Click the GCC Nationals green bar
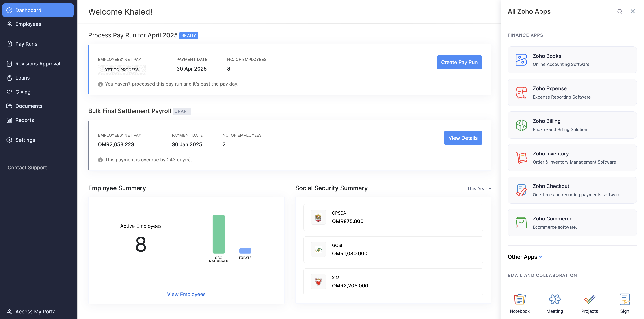 pyautogui.click(x=218, y=234)
